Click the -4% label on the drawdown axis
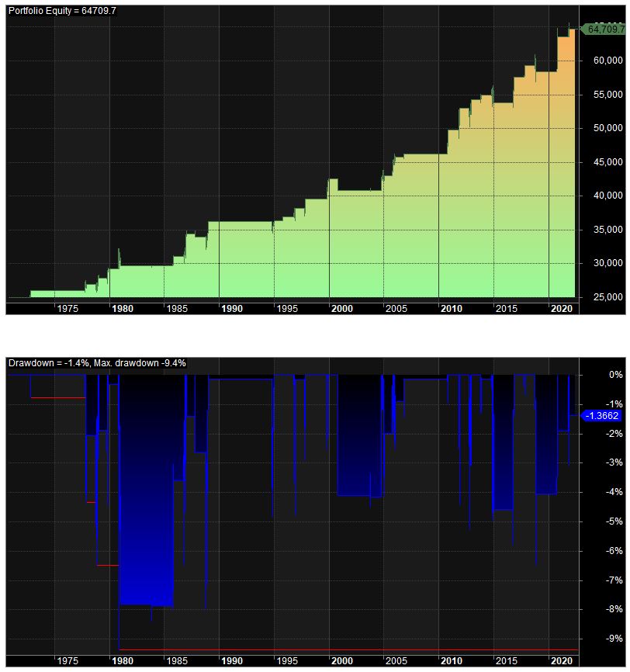The height and width of the screenshot is (672, 630). point(614,492)
